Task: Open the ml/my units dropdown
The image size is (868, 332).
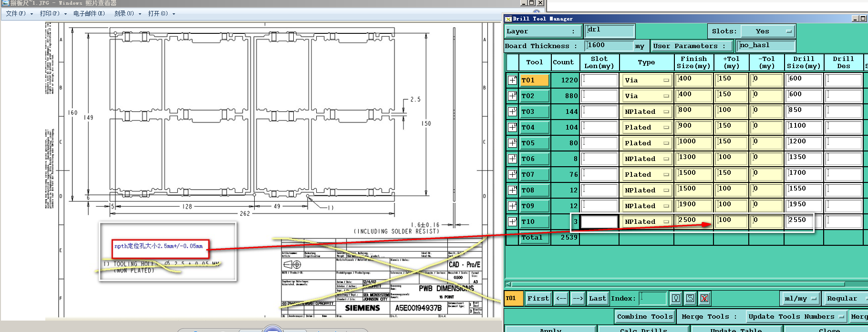Action: [800, 299]
